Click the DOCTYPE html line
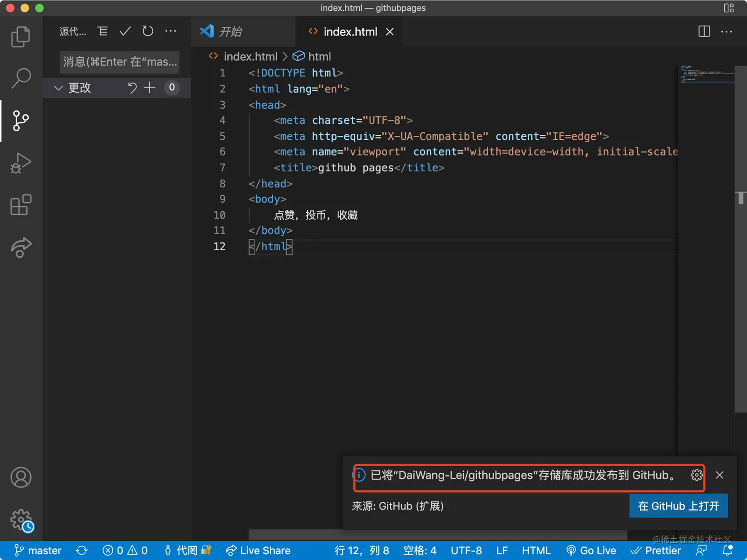 (295, 73)
